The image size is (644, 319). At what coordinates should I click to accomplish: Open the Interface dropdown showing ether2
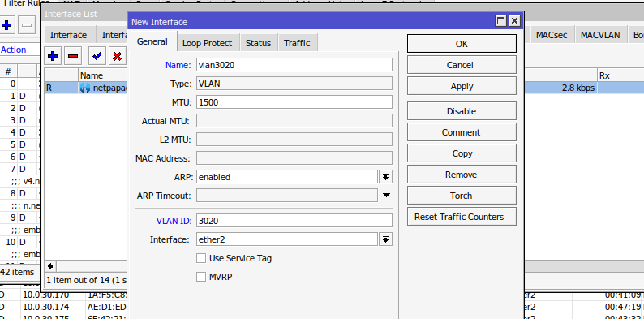coord(385,239)
